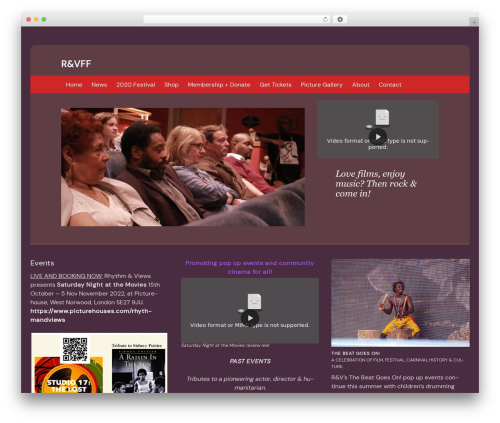Click the macOS red close window button

point(29,19)
